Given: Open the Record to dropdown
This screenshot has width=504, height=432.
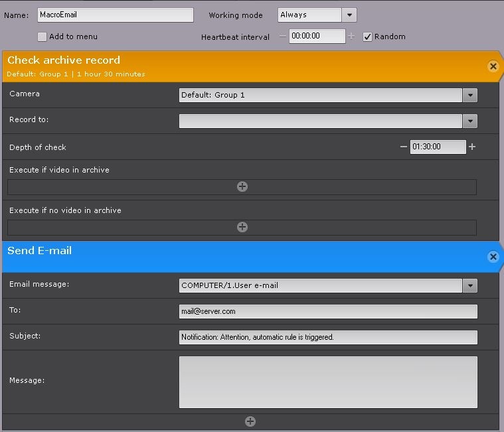Looking at the screenshot, I should click(470, 121).
